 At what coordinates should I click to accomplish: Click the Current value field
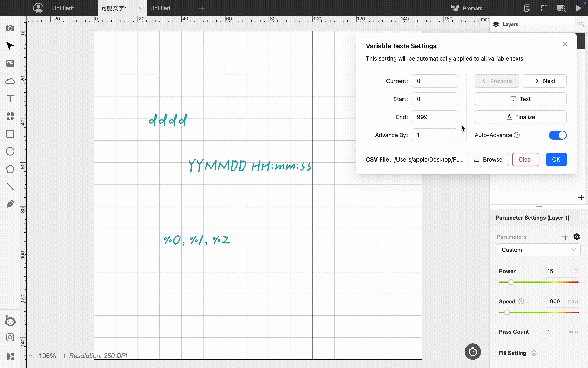435,81
